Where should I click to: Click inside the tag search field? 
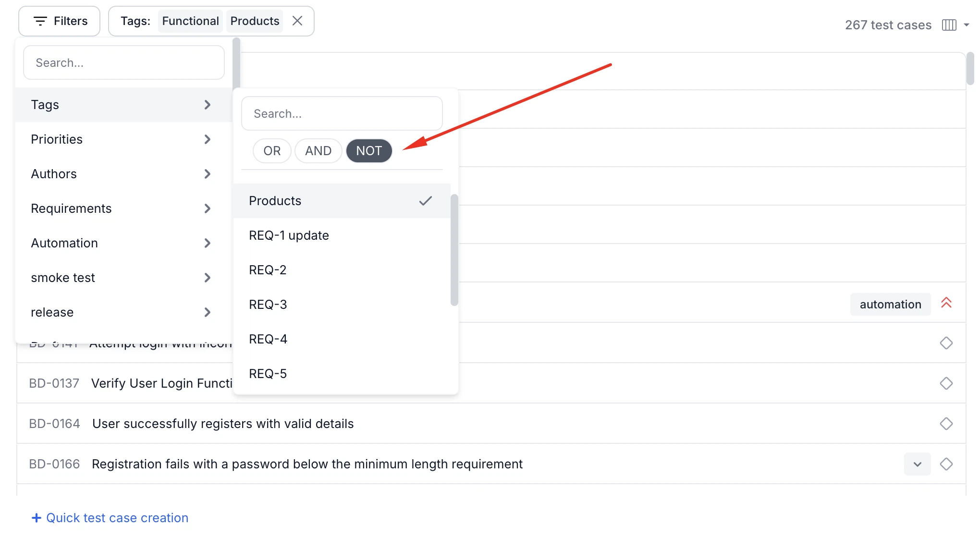(x=342, y=113)
